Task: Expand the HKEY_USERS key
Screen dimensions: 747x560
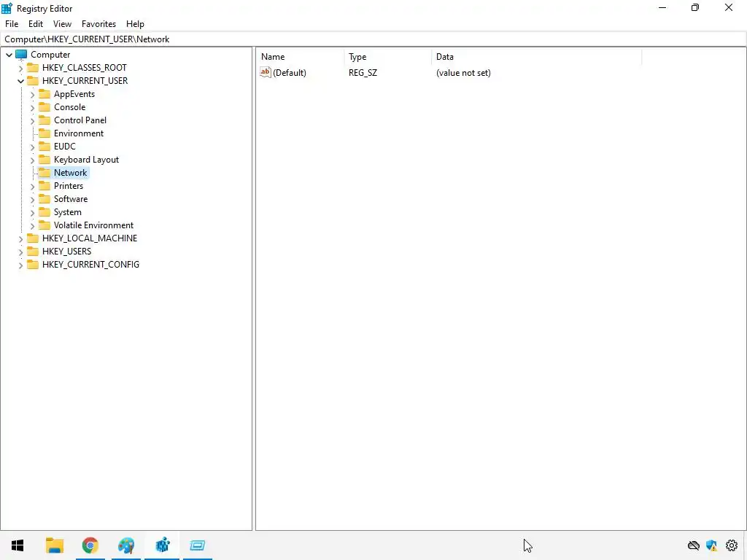Action: pyautogui.click(x=20, y=252)
